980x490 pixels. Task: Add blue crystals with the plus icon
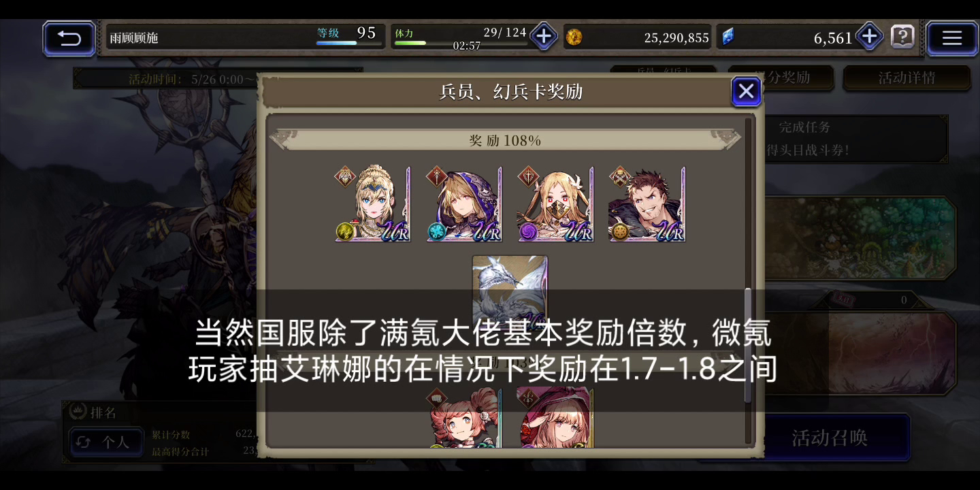(x=869, y=36)
